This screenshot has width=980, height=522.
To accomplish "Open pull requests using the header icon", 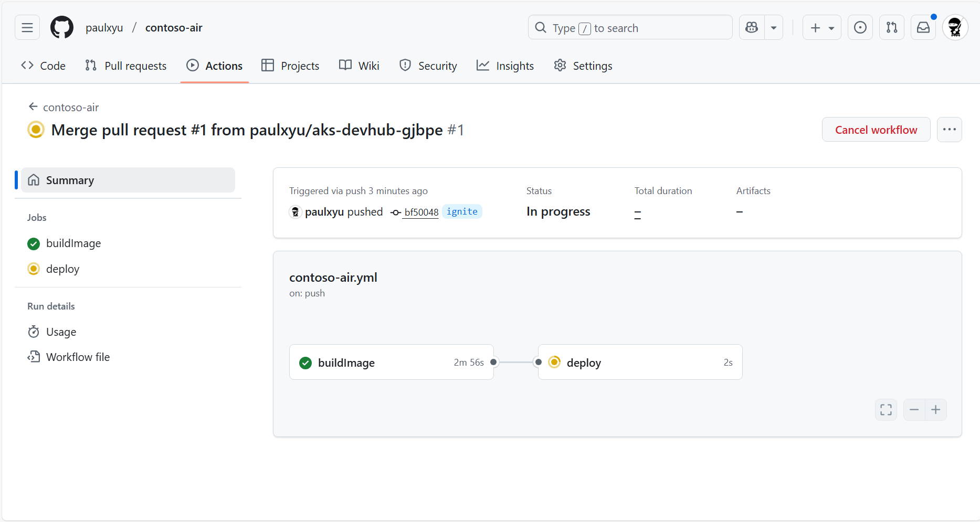I will coord(891,27).
